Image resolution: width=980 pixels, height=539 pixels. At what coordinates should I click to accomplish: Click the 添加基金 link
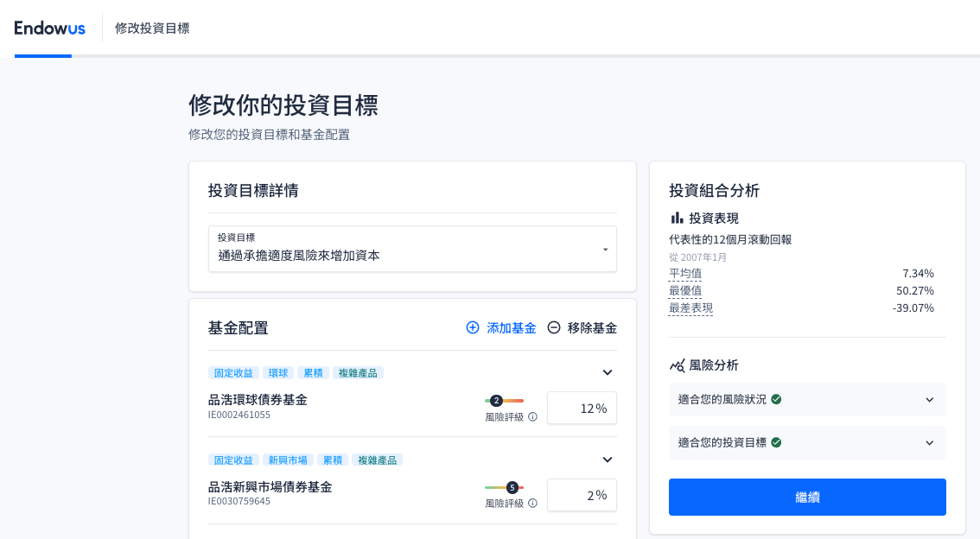point(511,328)
